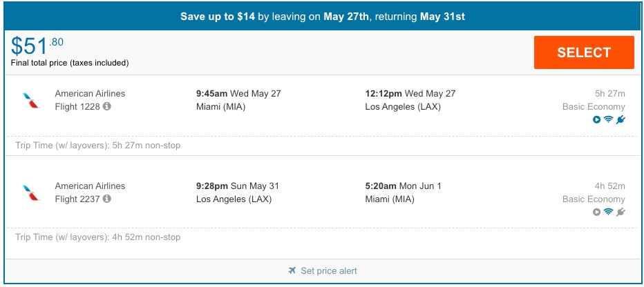Click the orange SELECT button

(x=584, y=52)
